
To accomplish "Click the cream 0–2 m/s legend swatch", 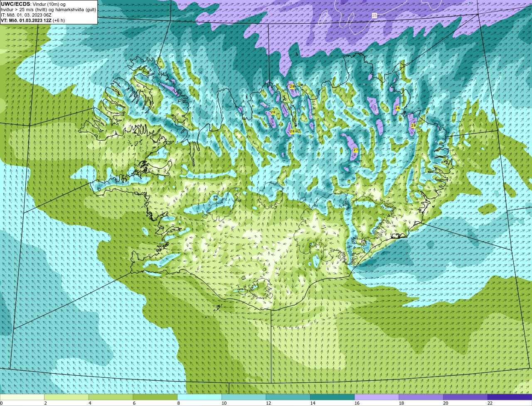I will pos(22,397).
